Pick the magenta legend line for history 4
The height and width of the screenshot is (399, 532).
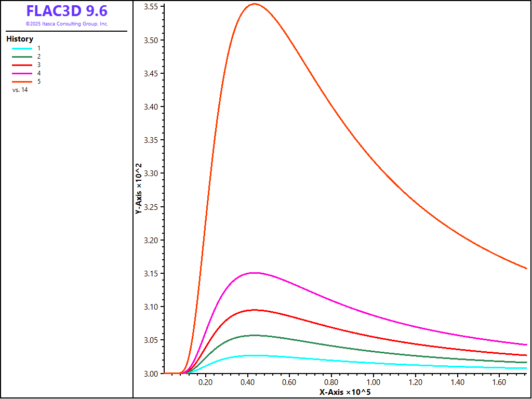22,73
